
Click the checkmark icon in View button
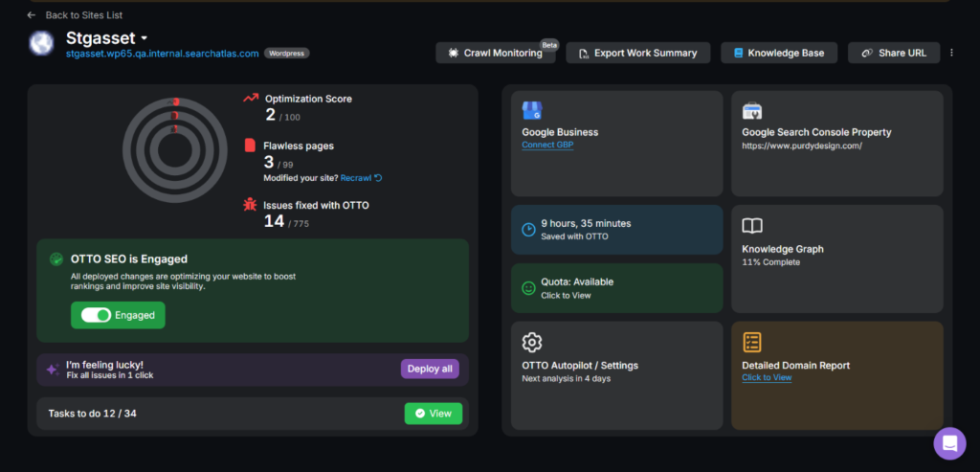point(420,414)
